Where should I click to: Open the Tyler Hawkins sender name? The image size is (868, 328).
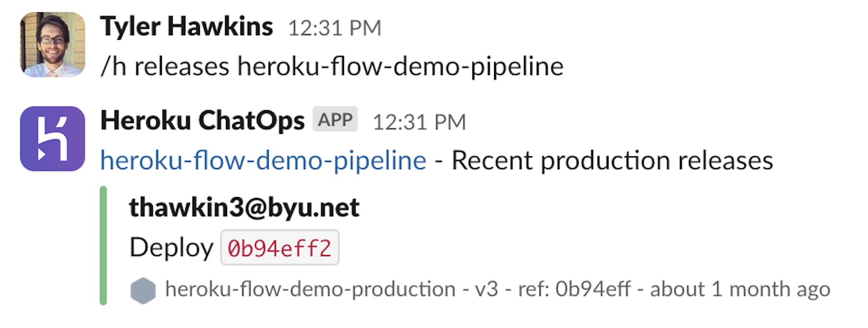(x=186, y=27)
